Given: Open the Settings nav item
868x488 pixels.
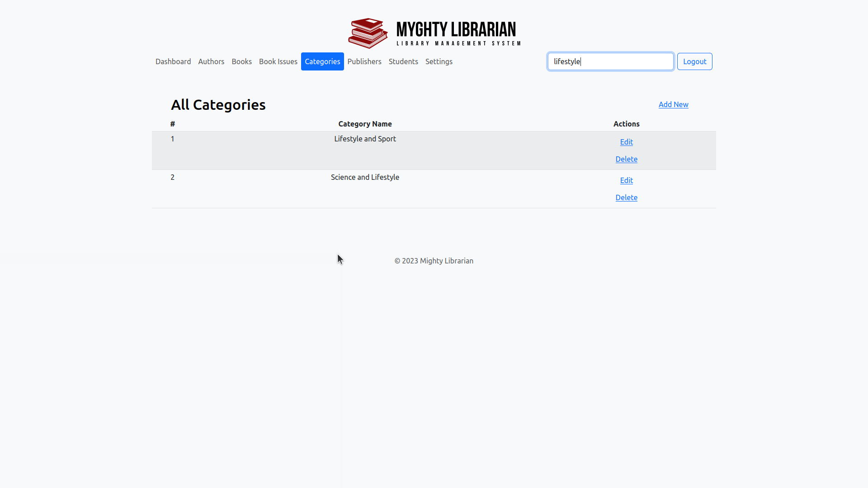Looking at the screenshot, I should 439,61.
